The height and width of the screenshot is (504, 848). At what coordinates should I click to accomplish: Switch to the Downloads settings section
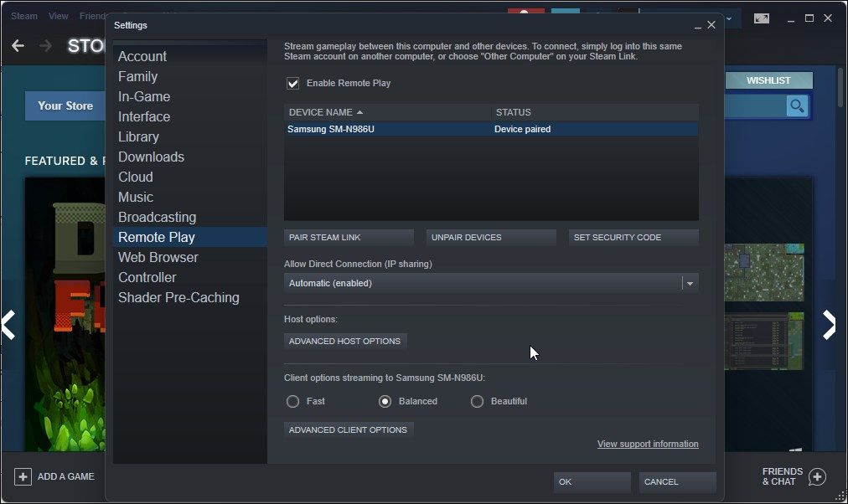click(151, 157)
